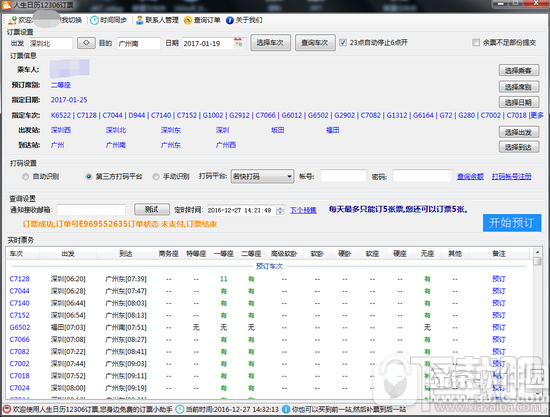Start booking with 开始预订 button
Viewport: 550px width, 417px height.
tap(512, 223)
